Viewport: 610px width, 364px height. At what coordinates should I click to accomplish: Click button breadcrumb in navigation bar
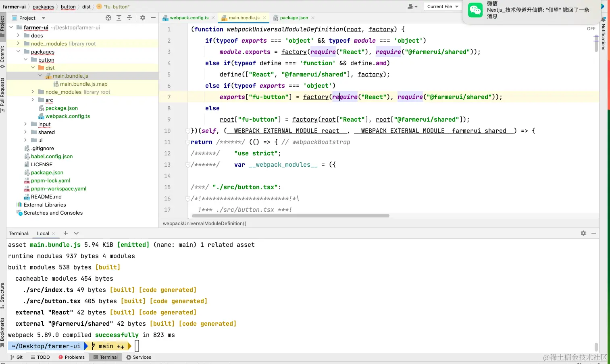click(68, 7)
